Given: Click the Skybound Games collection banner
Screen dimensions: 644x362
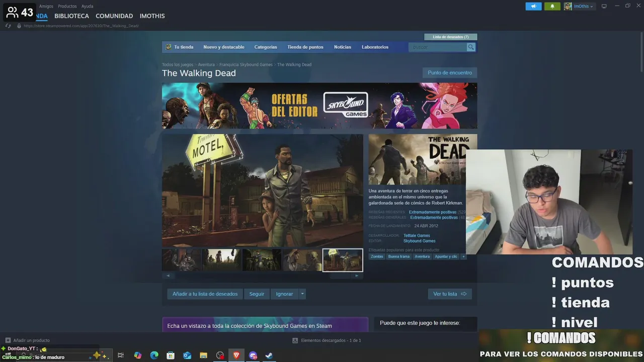Looking at the screenshot, I should (x=265, y=324).
